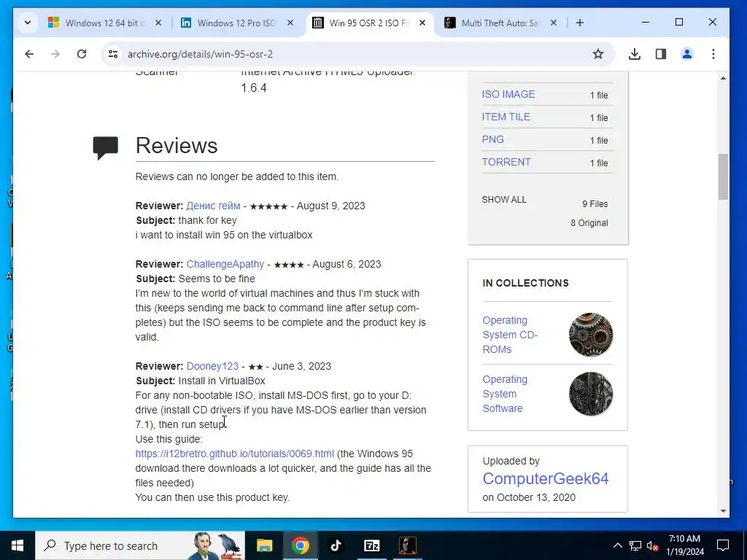Click the vertical scrollbar thumb

click(x=723, y=176)
